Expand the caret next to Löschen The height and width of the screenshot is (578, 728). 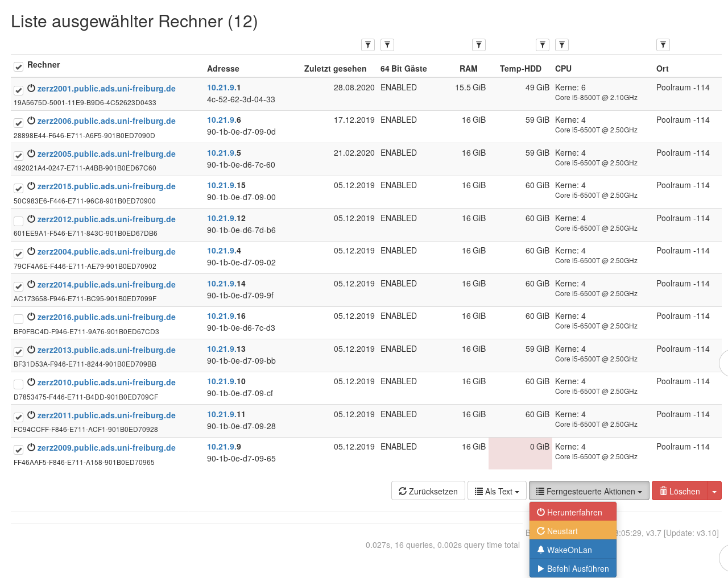(714, 491)
